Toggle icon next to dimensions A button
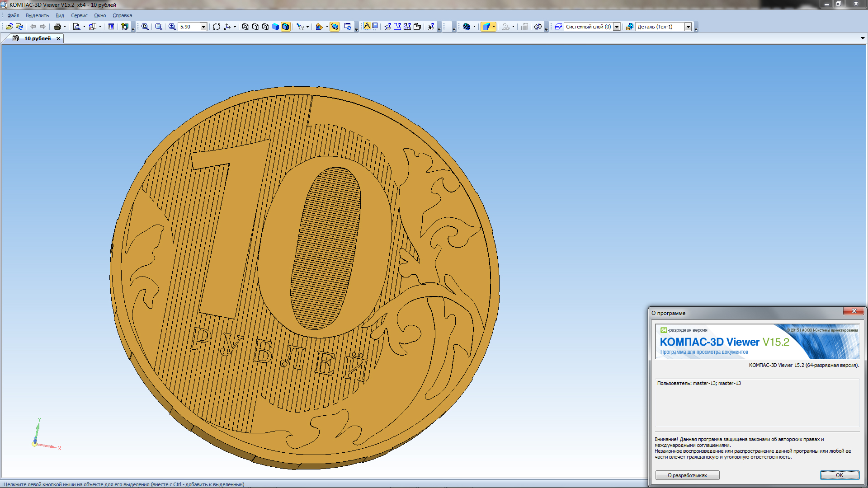Viewport: 868px width, 488px height. 375,26
